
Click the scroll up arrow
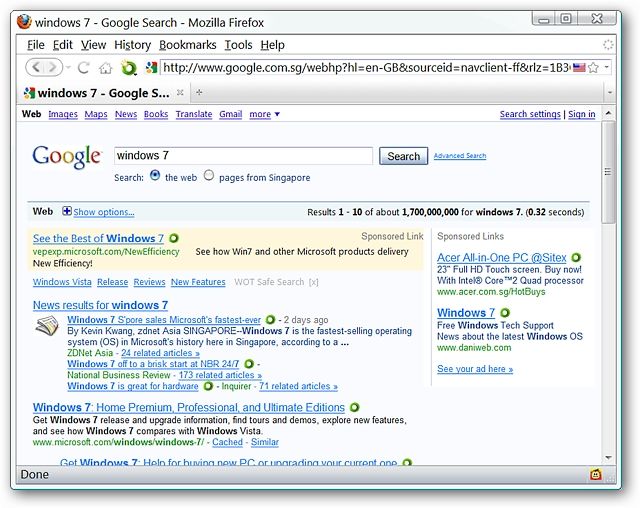click(x=608, y=113)
